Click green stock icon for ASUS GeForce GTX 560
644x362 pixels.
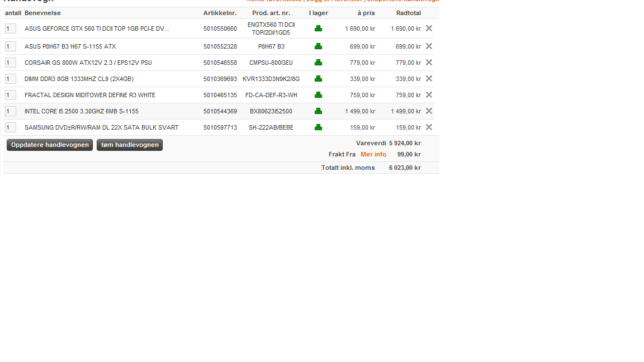(x=318, y=28)
